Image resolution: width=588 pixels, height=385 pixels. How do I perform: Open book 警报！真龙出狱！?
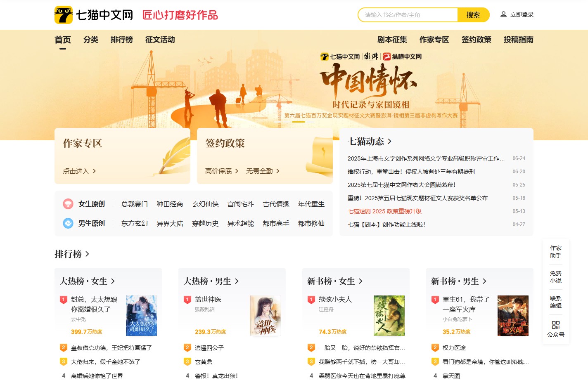[216, 376]
